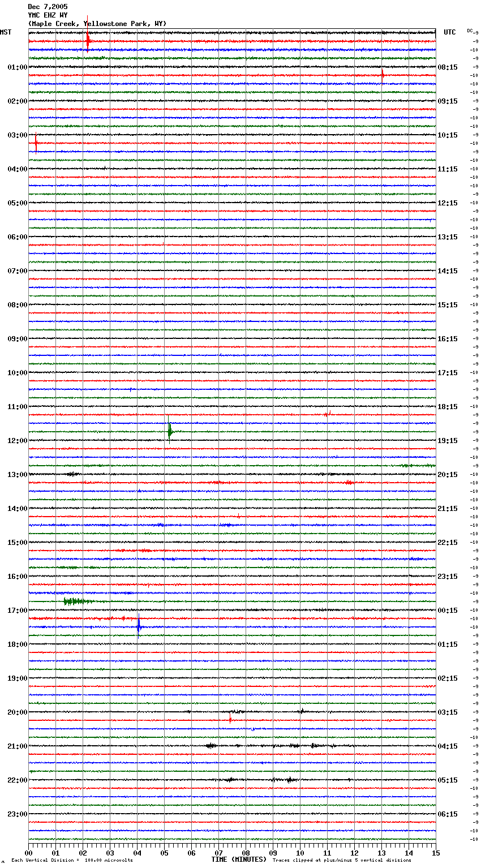Screen dimensions: 481x868
Task: Click the red spike near minute 13 after 01:00
Action: [383, 75]
